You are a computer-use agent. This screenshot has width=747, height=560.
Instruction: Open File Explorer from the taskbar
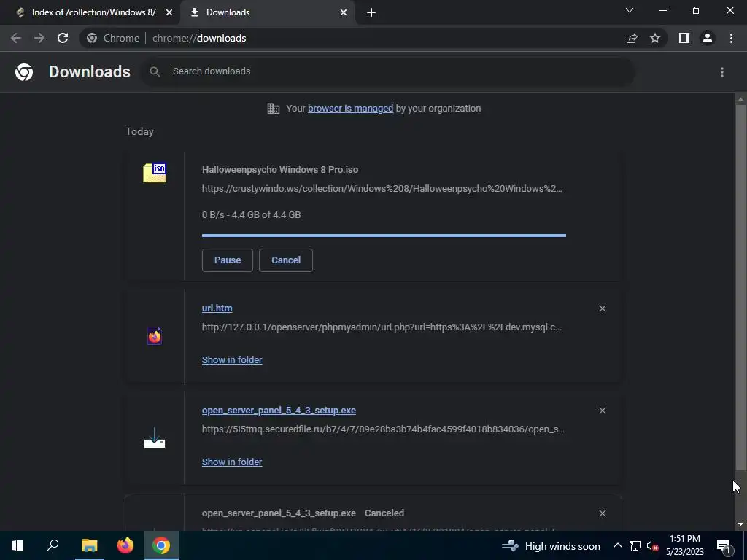[89, 545]
